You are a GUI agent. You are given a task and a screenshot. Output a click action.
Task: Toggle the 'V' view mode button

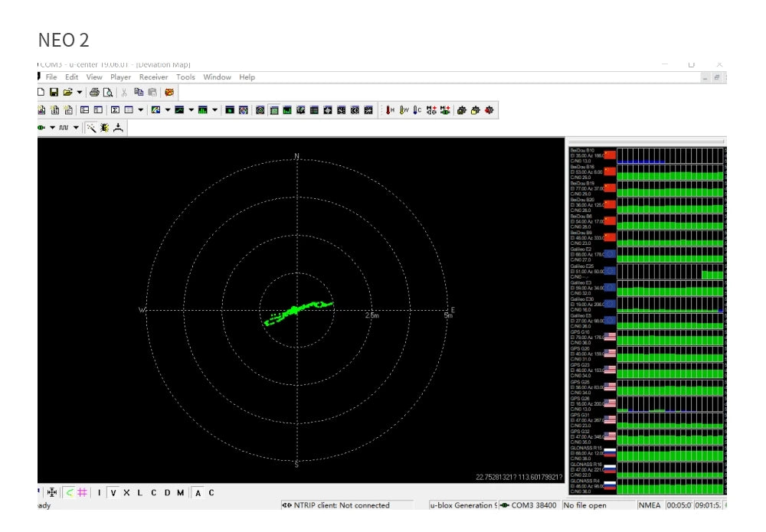click(113, 493)
